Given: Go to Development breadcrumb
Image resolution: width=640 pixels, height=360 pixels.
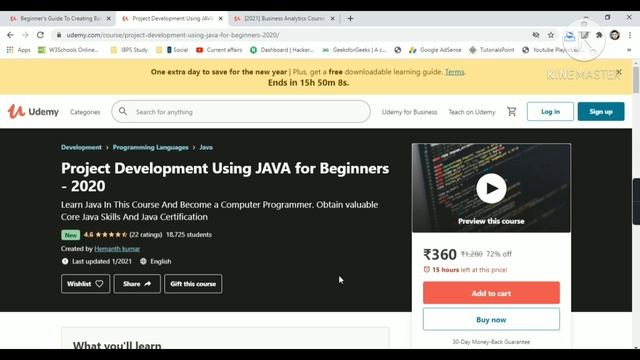Looking at the screenshot, I should (x=81, y=147).
